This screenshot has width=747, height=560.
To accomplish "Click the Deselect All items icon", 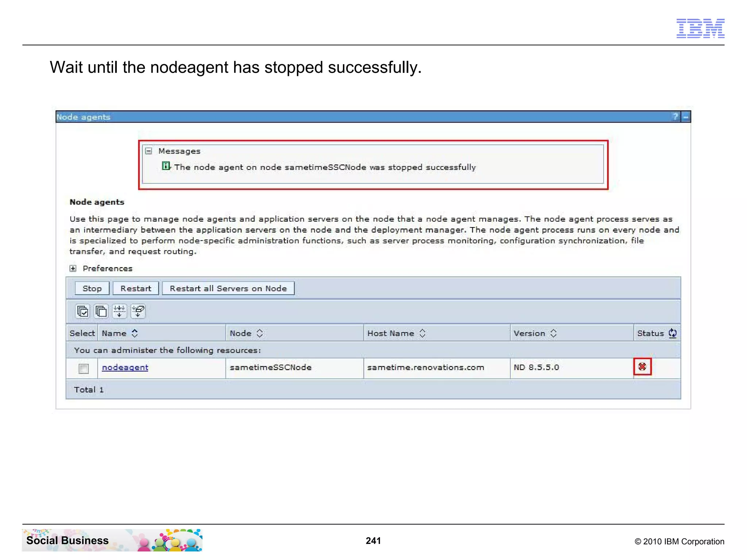I will (x=101, y=311).
